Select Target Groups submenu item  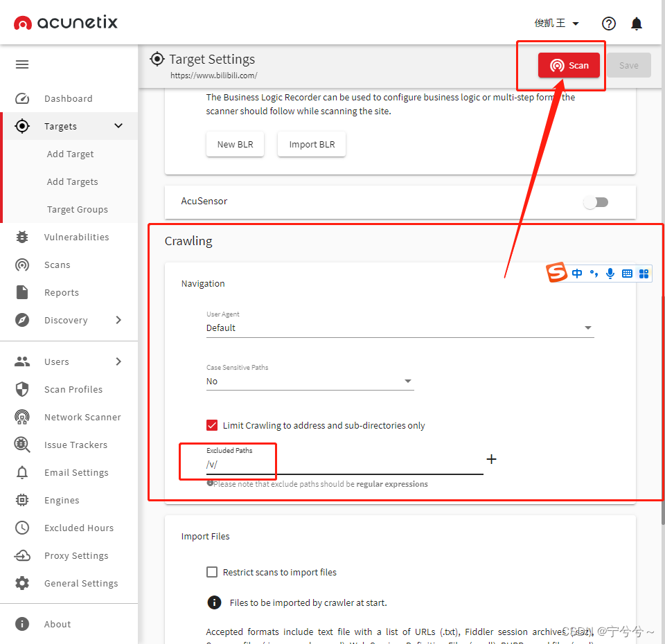coord(77,209)
